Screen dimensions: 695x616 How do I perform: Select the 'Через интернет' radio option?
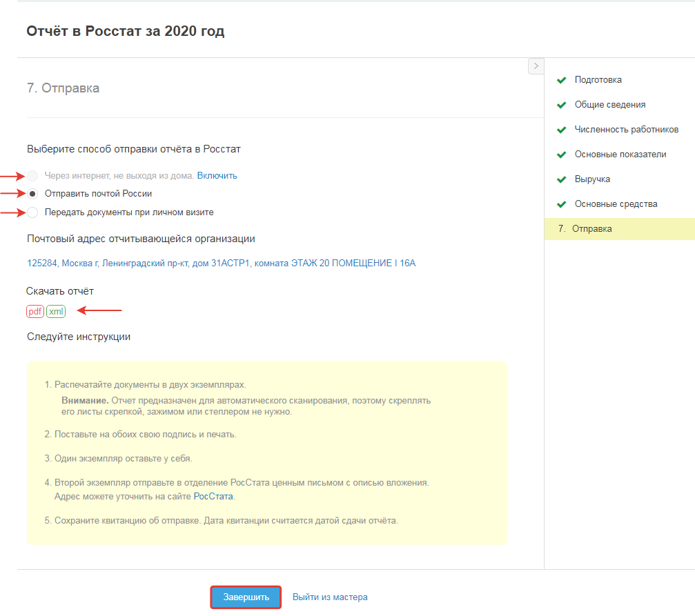coord(32,175)
